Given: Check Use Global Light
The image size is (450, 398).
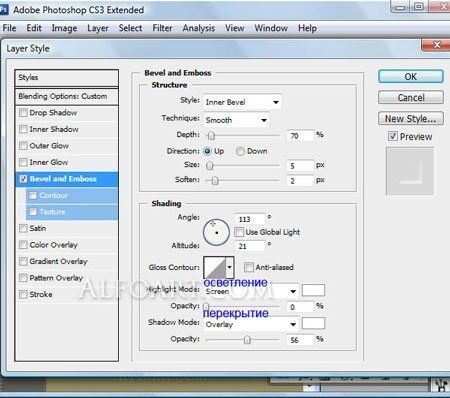Looking at the screenshot, I should (239, 232).
